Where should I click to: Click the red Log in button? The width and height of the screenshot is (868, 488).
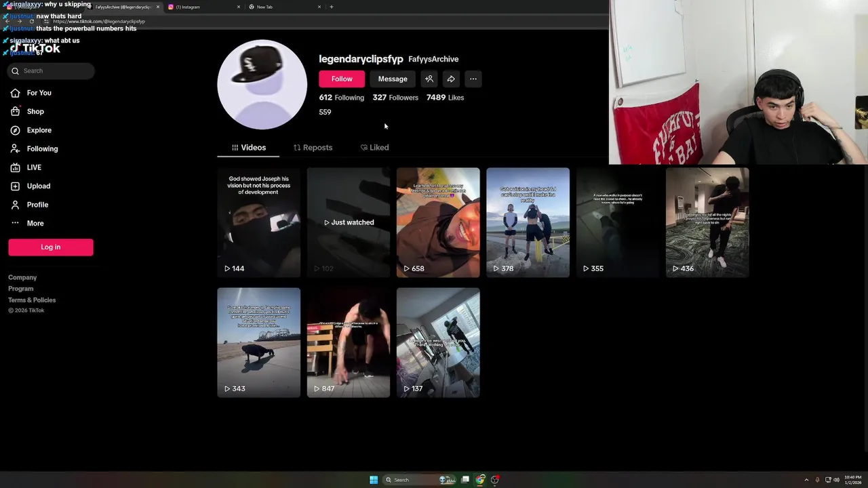[x=51, y=247]
